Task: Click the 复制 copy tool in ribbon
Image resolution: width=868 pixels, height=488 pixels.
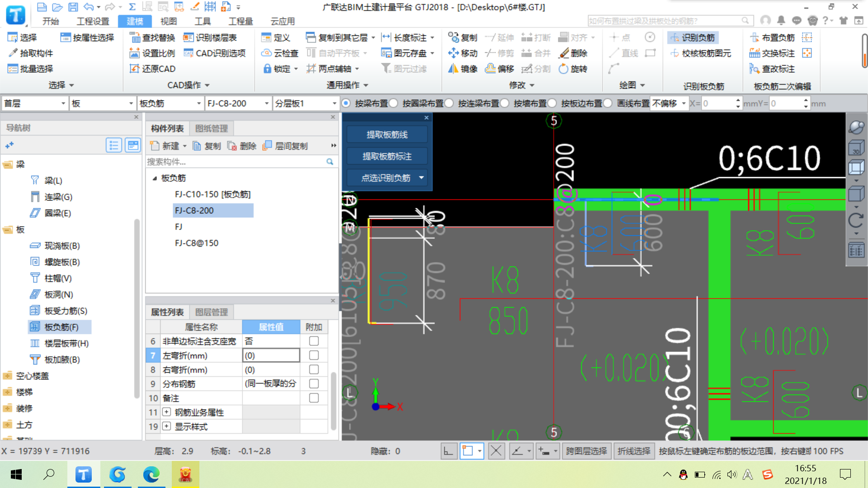Action: (462, 38)
